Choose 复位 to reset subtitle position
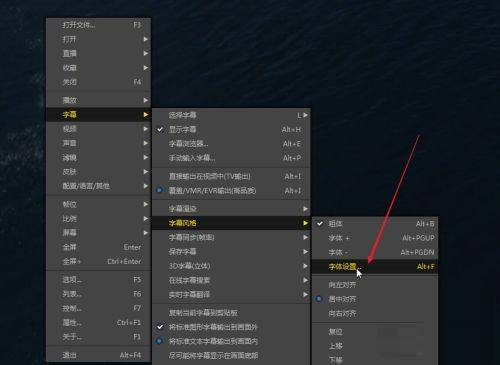 (375, 332)
